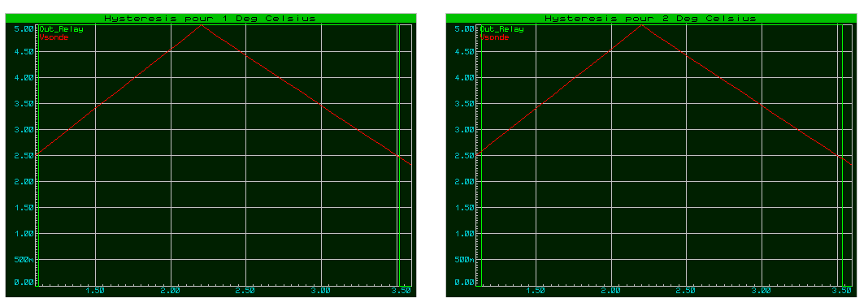Click the 500m y-axis value in 2 Deg graph
Screen dimensions: 868x307
click(x=464, y=259)
